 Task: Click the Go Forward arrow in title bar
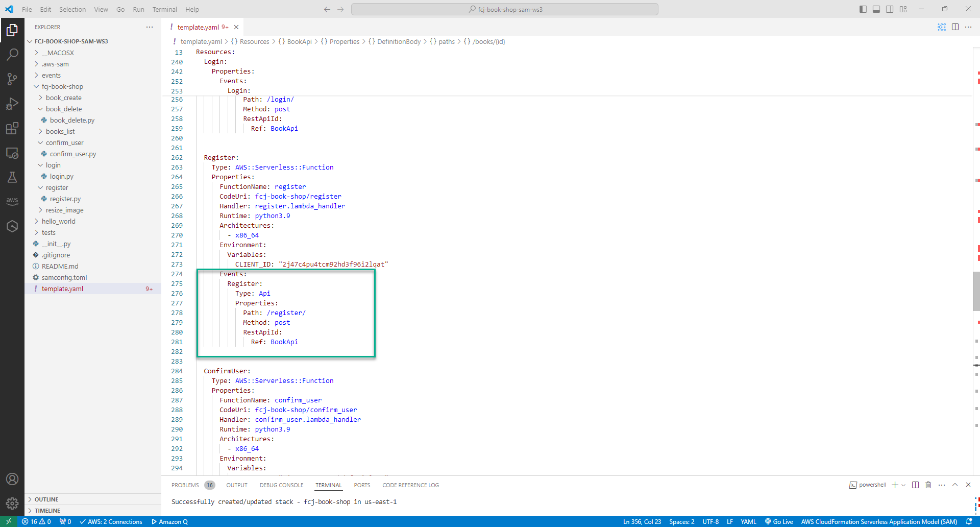point(340,9)
